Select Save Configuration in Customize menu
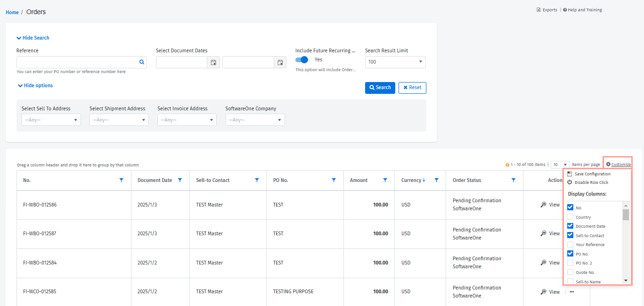This screenshot has width=644, height=306. pos(592,174)
